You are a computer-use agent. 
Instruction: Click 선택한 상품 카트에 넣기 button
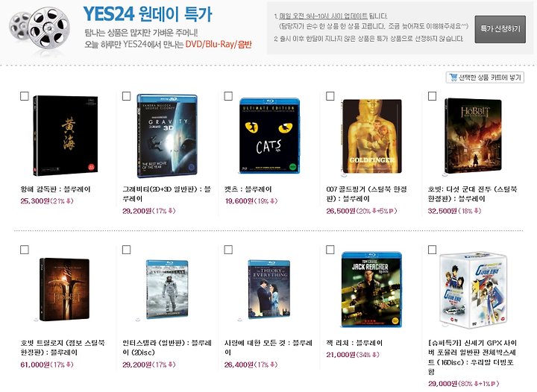485,78
